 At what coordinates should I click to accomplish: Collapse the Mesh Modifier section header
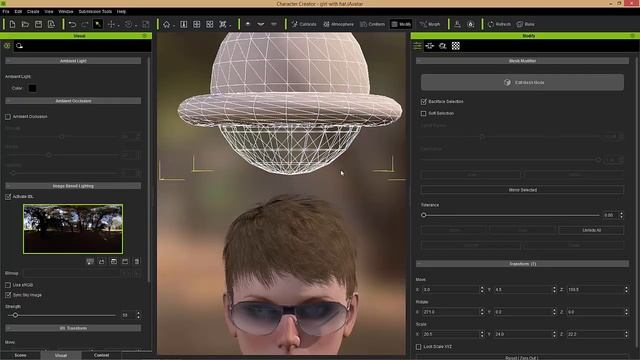(522, 61)
